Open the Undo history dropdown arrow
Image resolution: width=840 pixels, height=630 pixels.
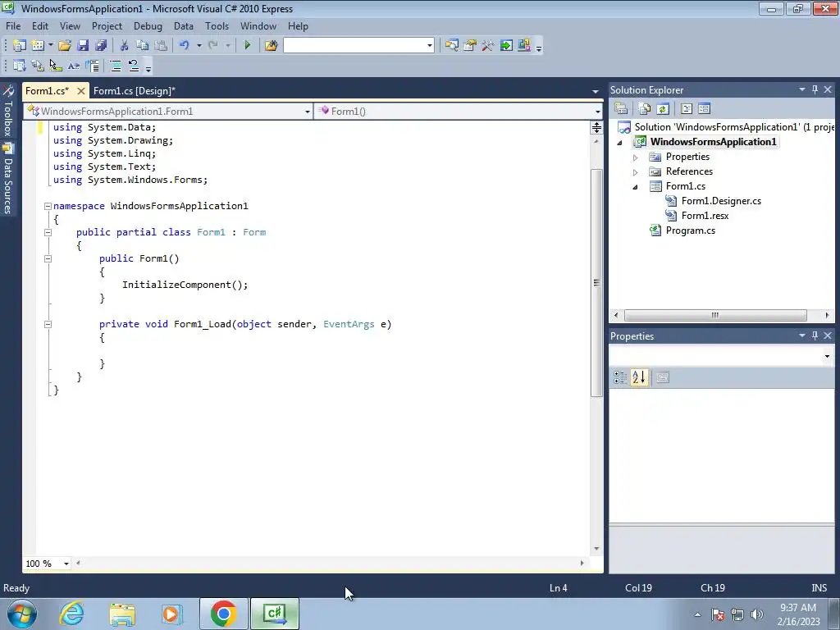coord(199,46)
